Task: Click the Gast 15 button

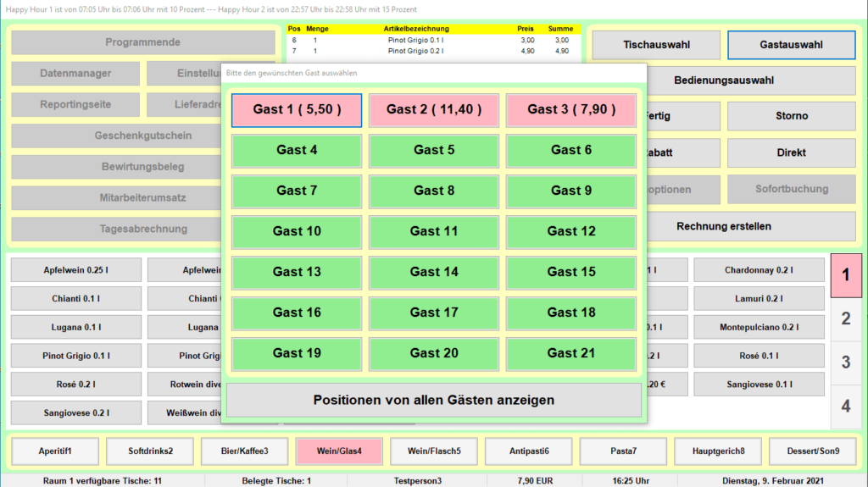Action: [571, 273]
